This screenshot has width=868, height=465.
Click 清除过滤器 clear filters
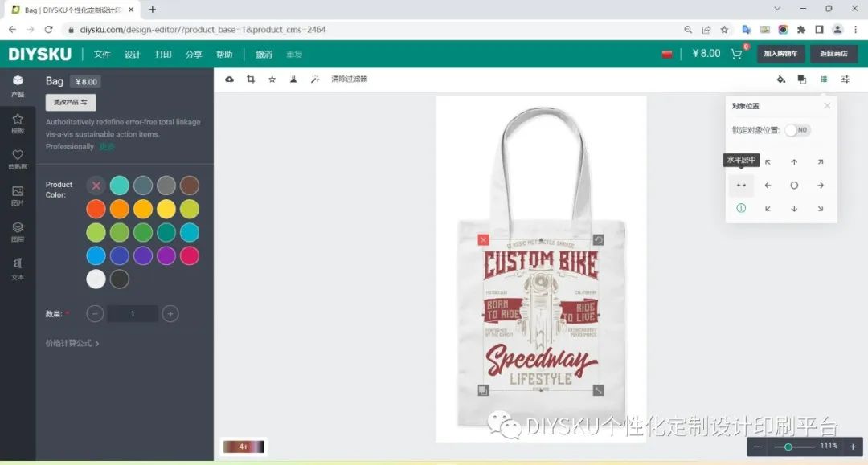350,79
